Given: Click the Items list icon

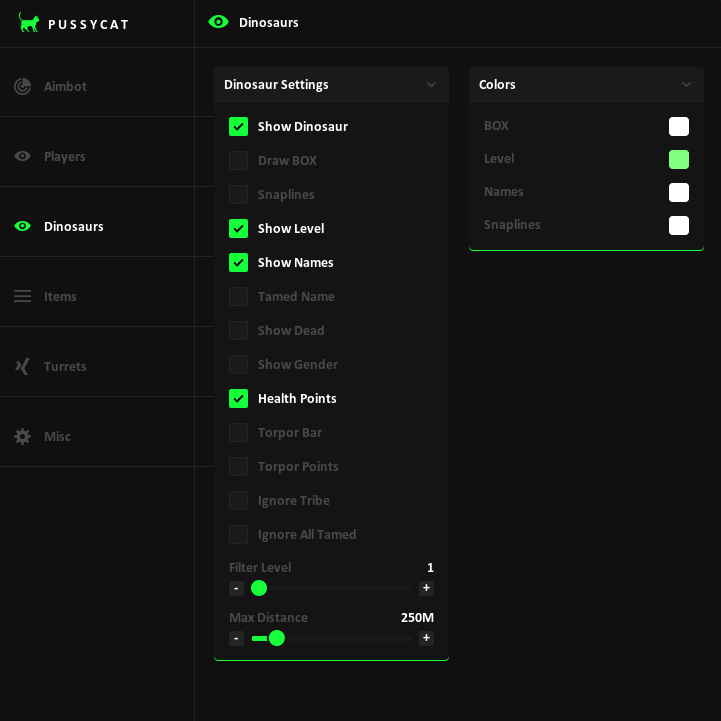Looking at the screenshot, I should [x=23, y=297].
